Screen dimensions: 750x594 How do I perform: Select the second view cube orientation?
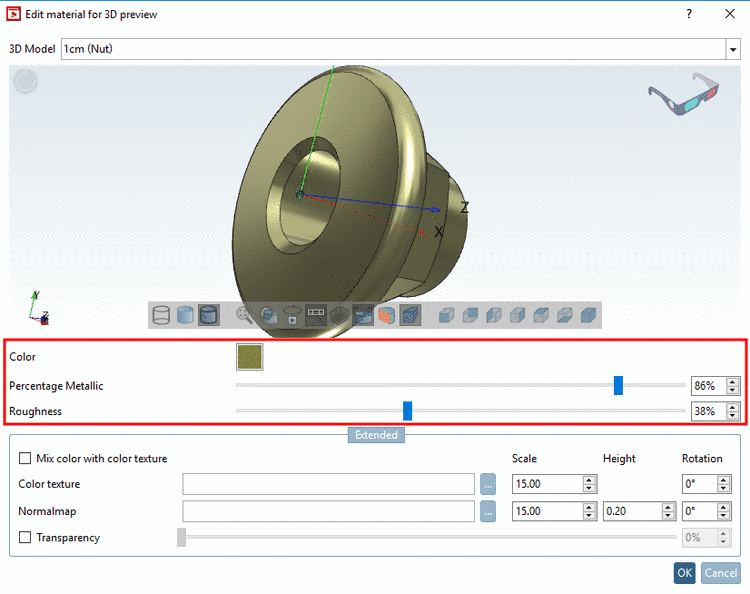(x=470, y=315)
